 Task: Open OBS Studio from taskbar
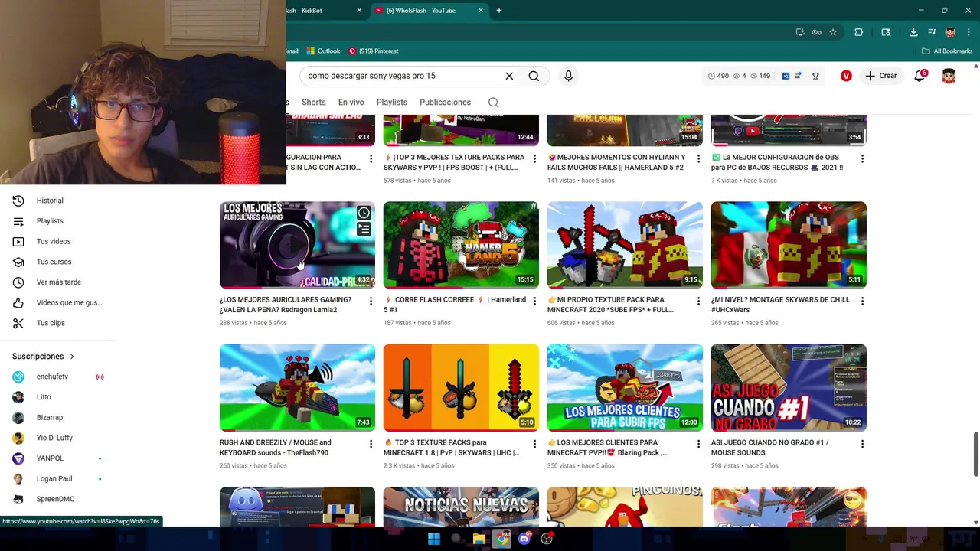coord(547,539)
